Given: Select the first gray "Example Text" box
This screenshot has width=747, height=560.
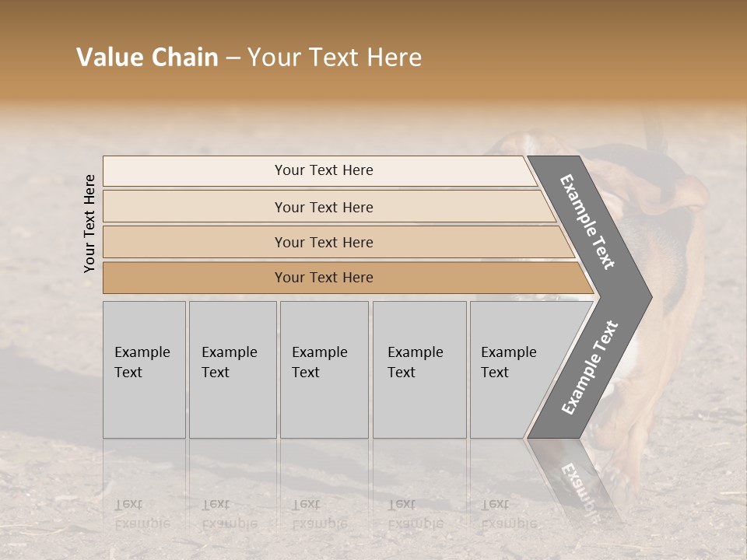Looking at the screenshot, I should pos(144,369).
